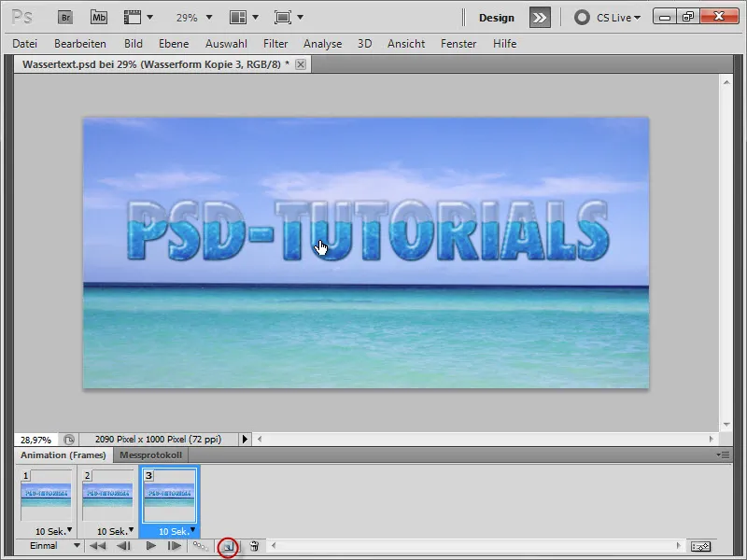Open the View Extras icon menu
The image size is (747, 560).
tap(138, 18)
